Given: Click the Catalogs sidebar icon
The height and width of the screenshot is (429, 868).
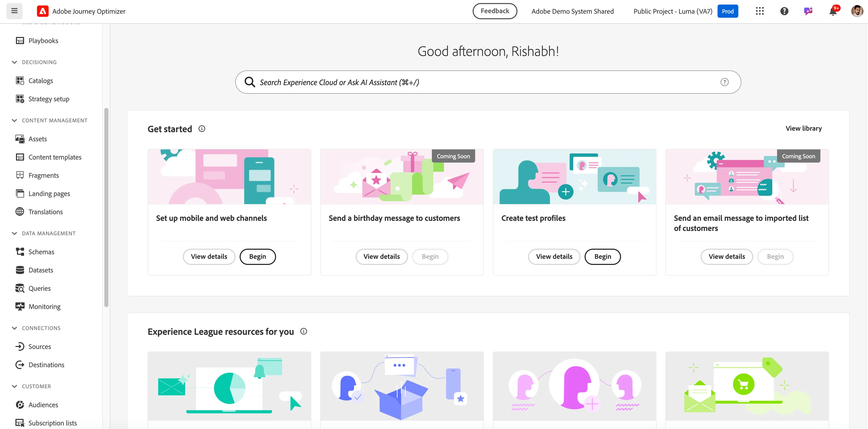Looking at the screenshot, I should [20, 81].
